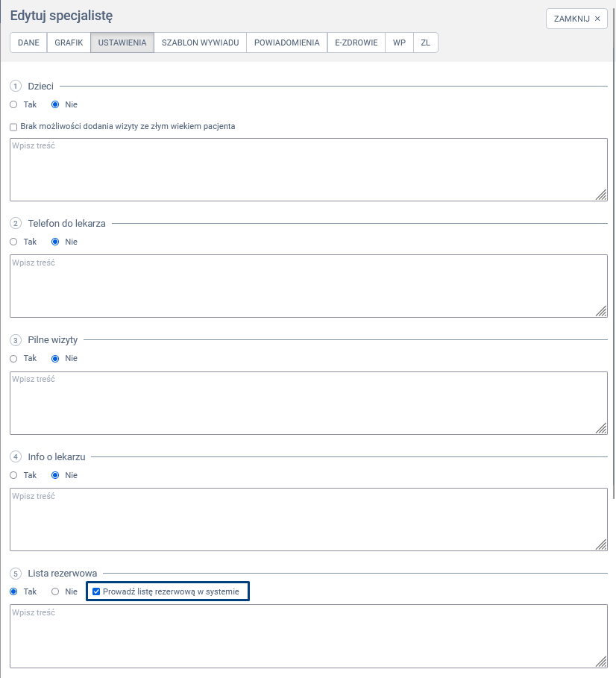Select Nie under Lista rezerwowa
Screen dimensions: 616x678
pyautogui.click(x=55, y=591)
